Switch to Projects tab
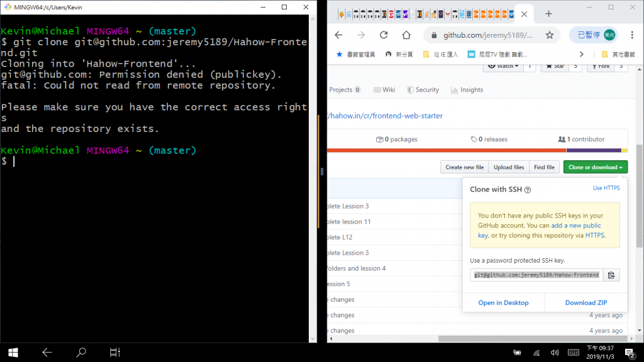The image size is (644, 362). pos(345,90)
